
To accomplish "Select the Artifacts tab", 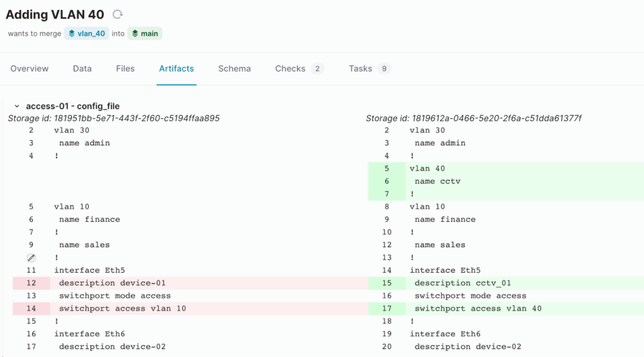I will [176, 69].
